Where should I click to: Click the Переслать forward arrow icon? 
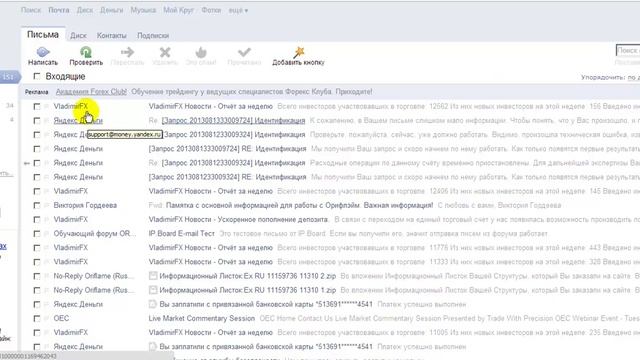(x=127, y=52)
